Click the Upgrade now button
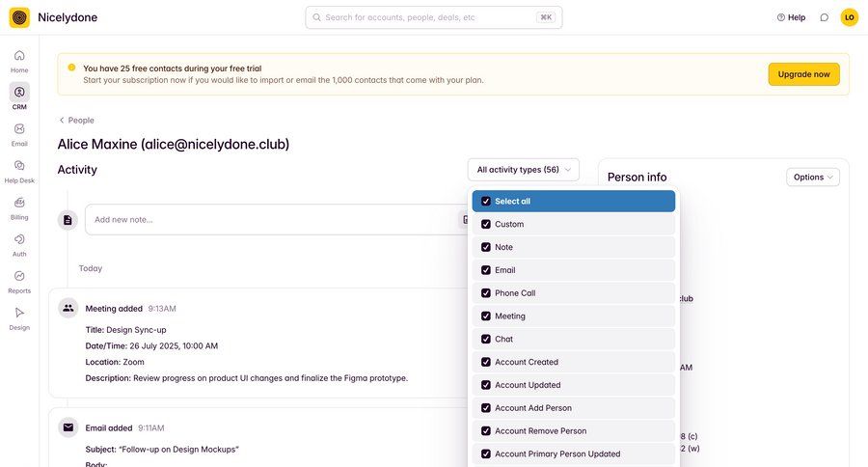The height and width of the screenshot is (467, 868). pyautogui.click(x=803, y=74)
